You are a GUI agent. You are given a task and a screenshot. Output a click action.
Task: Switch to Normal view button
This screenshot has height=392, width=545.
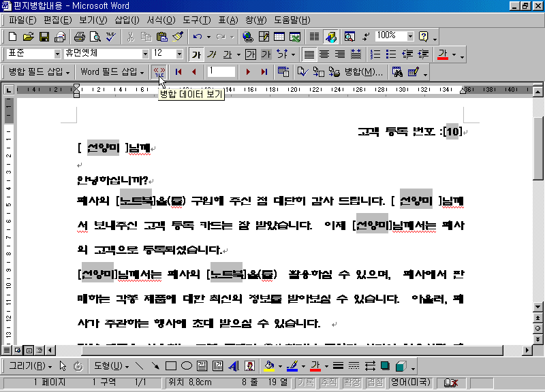[x=7, y=350]
